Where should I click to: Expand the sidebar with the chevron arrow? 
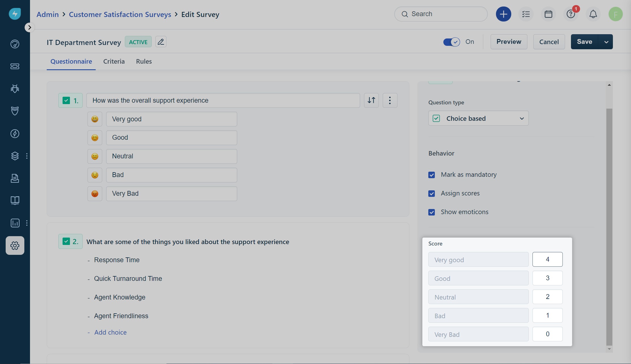click(x=29, y=27)
